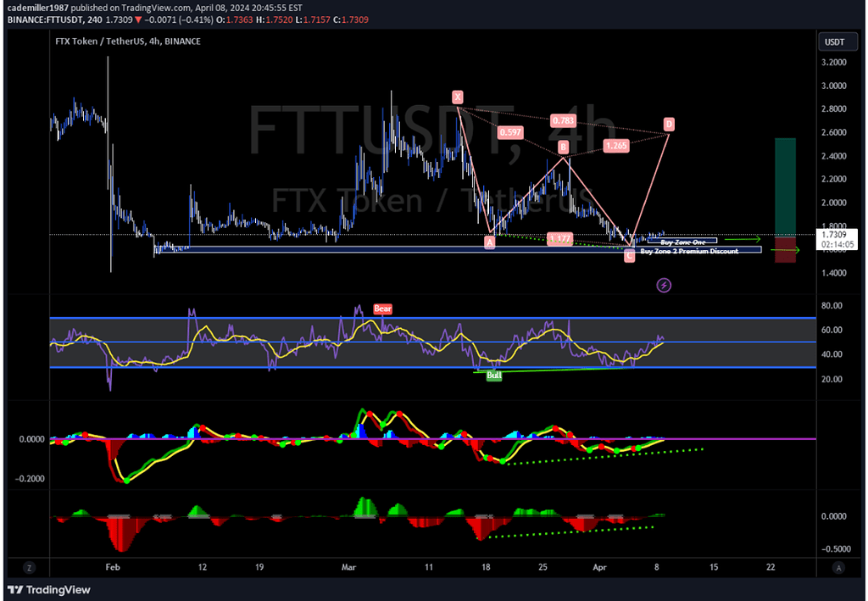The width and height of the screenshot is (868, 601).
Task: Click the 15 date on time axis
Action: 714,567
